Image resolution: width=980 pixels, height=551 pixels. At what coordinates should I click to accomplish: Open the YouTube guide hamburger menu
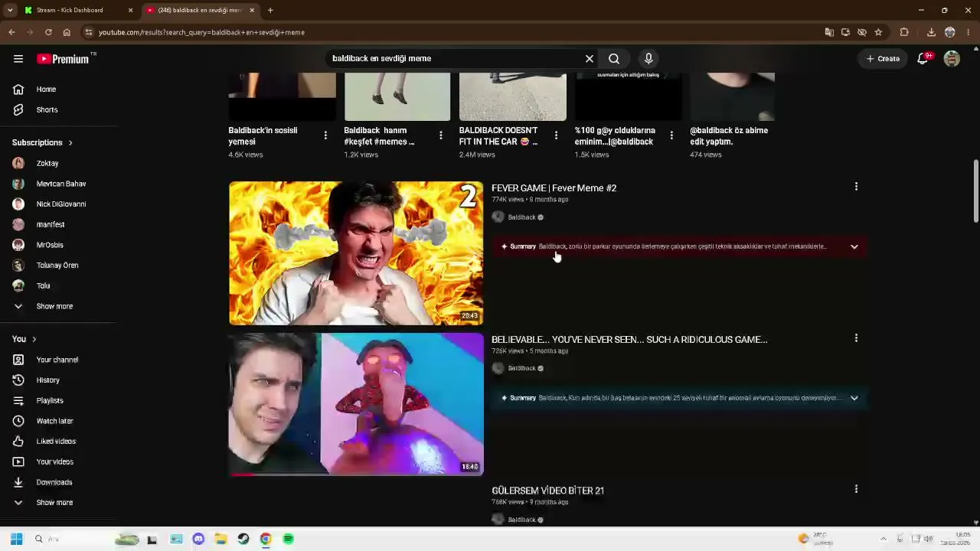(18, 59)
